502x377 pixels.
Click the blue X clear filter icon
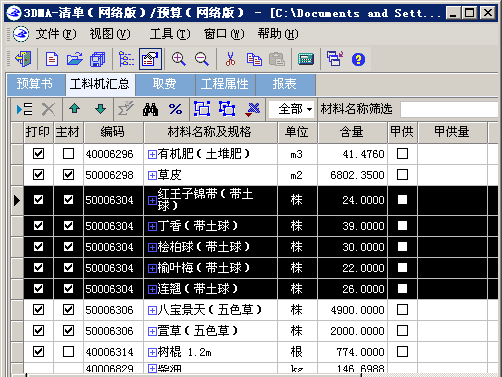253,109
